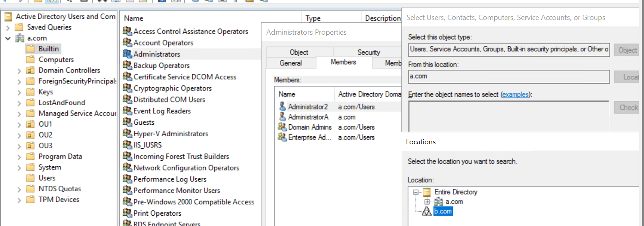Collapse Entire Directory in Locations tree
The image size is (644, 226).
pos(416,192)
